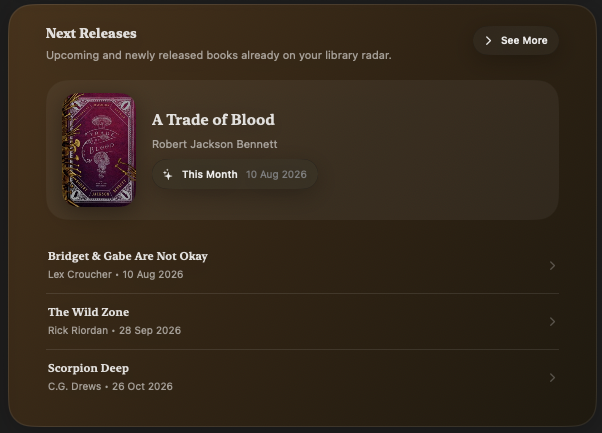Viewport: 602px width, 433px height.
Task: Click the 10 Aug 2026 date in badge
Action: pos(276,175)
